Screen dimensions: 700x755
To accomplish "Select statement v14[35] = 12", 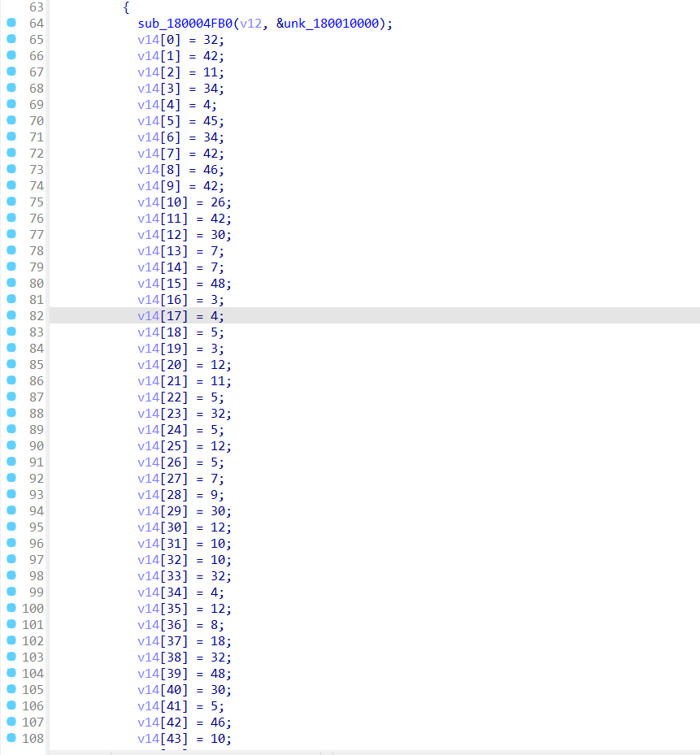I will coord(185,609).
